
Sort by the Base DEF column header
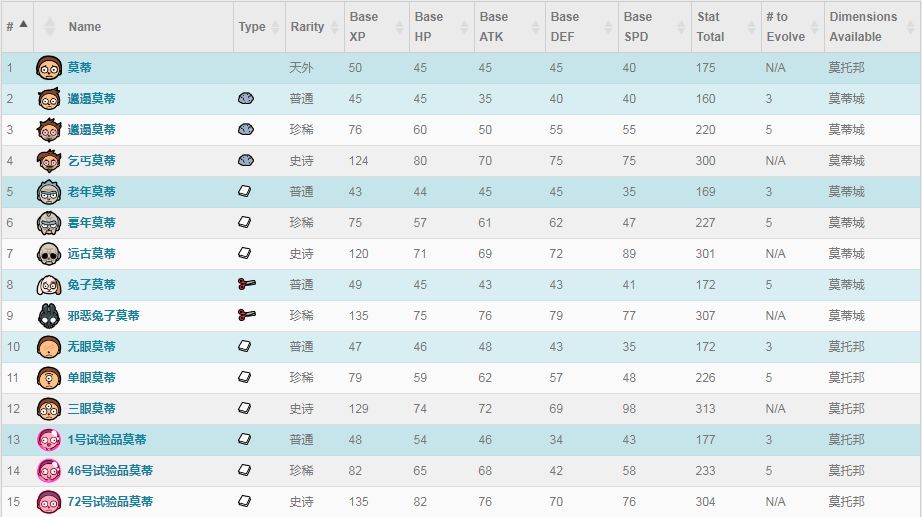coord(582,26)
